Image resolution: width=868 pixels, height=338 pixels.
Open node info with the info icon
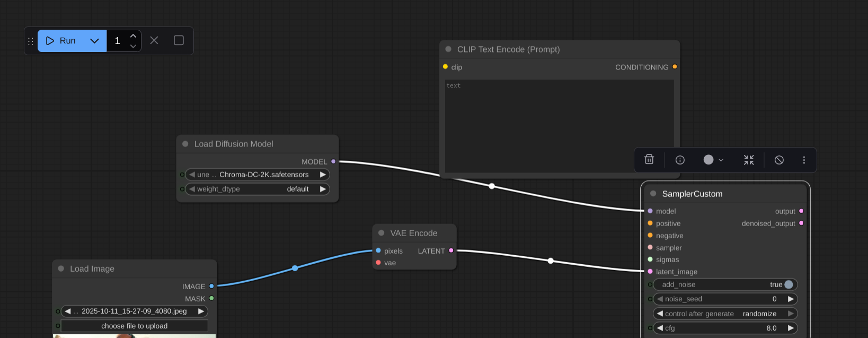(680, 160)
